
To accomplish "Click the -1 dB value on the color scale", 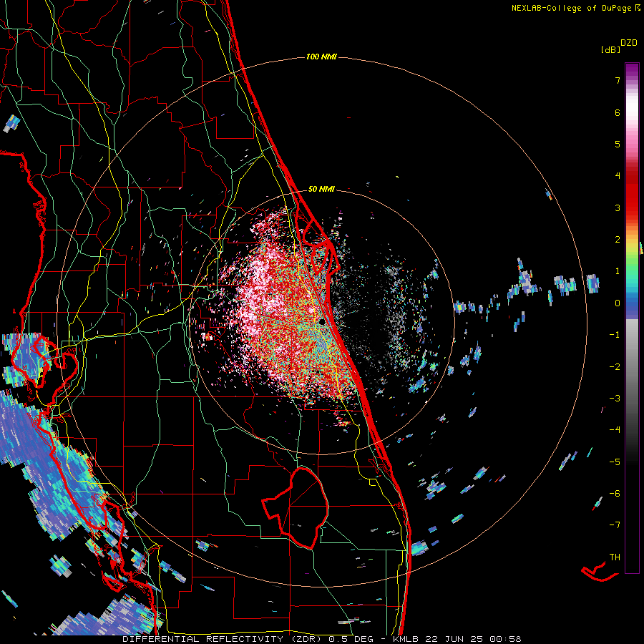I will click(x=615, y=335).
